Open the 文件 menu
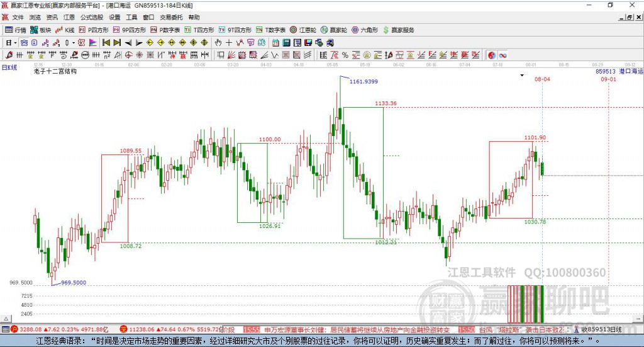 pyautogui.click(x=18, y=17)
